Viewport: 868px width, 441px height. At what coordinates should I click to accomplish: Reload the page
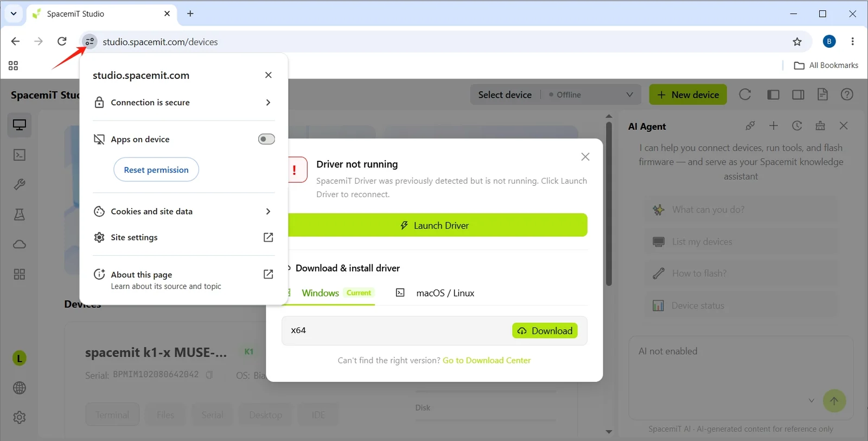coord(62,41)
